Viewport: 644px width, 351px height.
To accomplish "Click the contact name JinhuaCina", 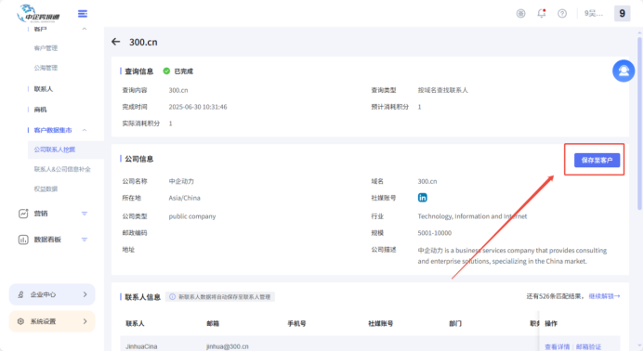I will tap(141, 347).
